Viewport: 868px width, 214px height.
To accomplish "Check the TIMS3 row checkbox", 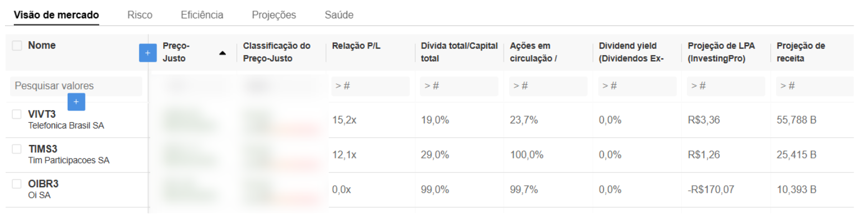I will tap(17, 149).
